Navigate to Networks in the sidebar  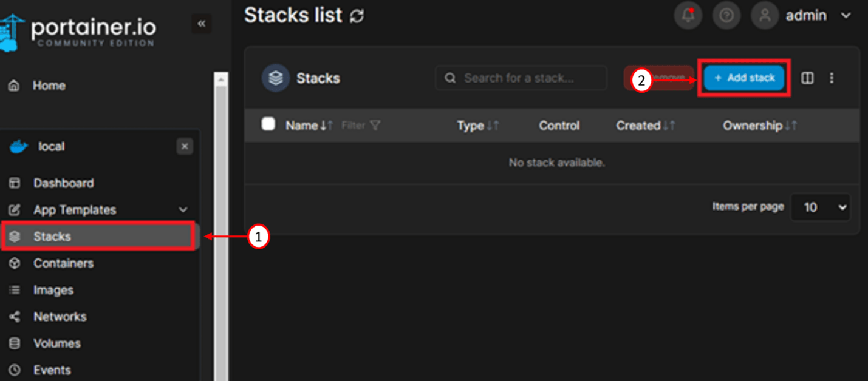click(60, 317)
